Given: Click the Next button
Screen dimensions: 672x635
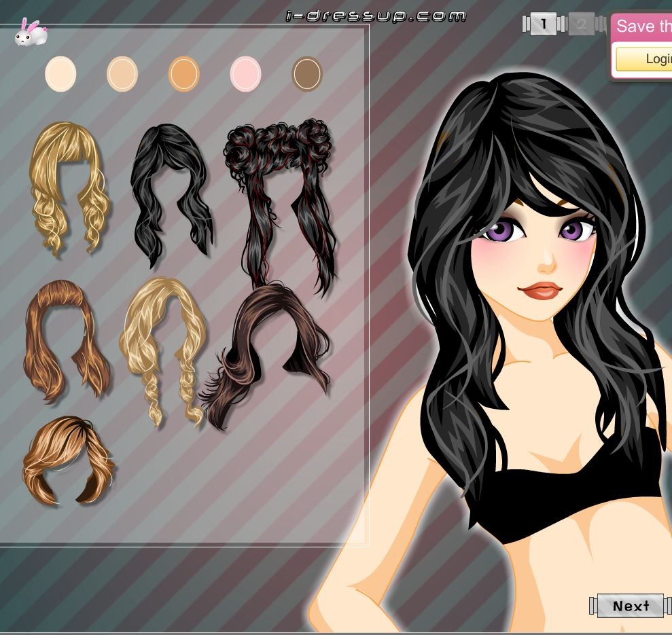Looking at the screenshot, I should click(630, 606).
